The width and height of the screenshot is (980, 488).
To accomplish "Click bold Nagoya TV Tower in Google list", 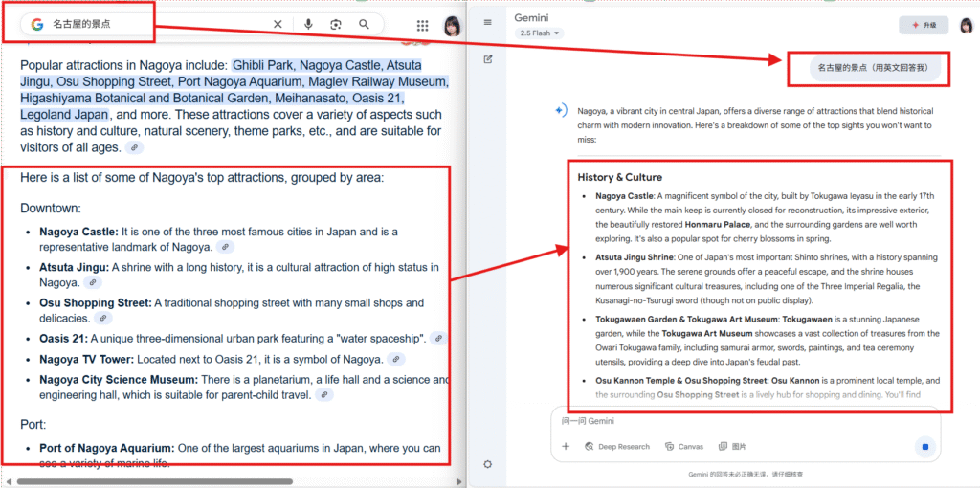I will (87, 359).
